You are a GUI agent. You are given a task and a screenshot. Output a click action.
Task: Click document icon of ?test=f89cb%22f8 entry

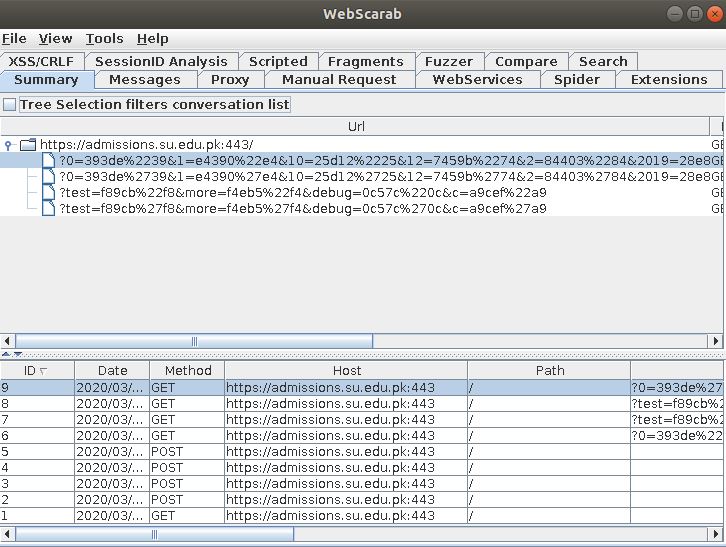[49, 193]
